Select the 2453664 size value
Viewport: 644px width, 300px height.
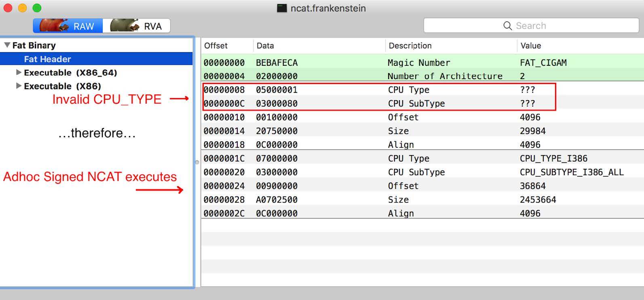coord(538,199)
